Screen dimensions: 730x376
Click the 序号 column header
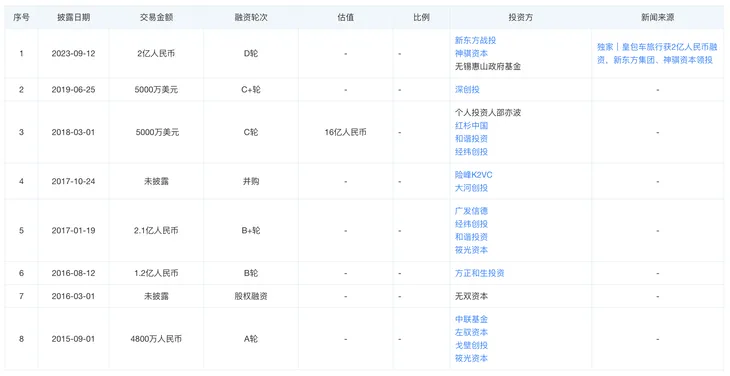coord(21,17)
